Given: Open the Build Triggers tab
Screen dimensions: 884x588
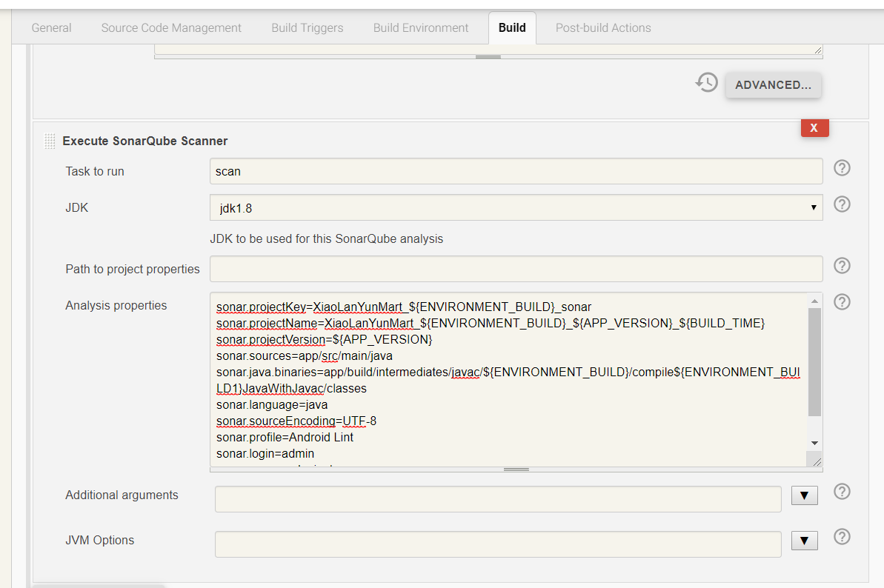Looking at the screenshot, I should pos(308,28).
